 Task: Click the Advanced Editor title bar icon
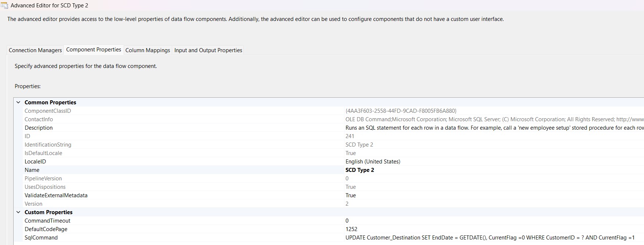[x=4, y=5]
